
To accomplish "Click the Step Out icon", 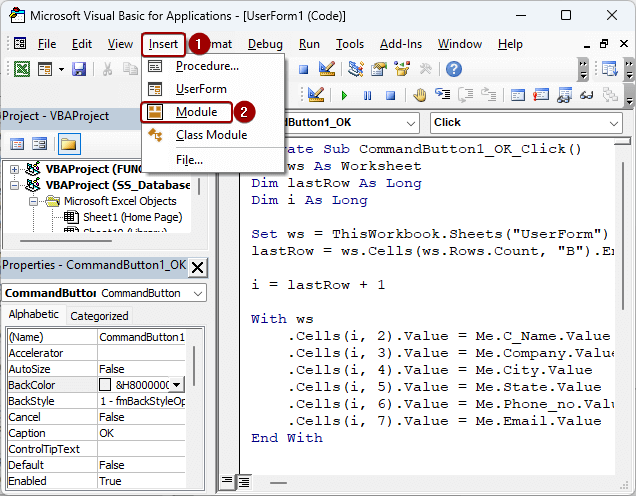I will click(x=489, y=95).
